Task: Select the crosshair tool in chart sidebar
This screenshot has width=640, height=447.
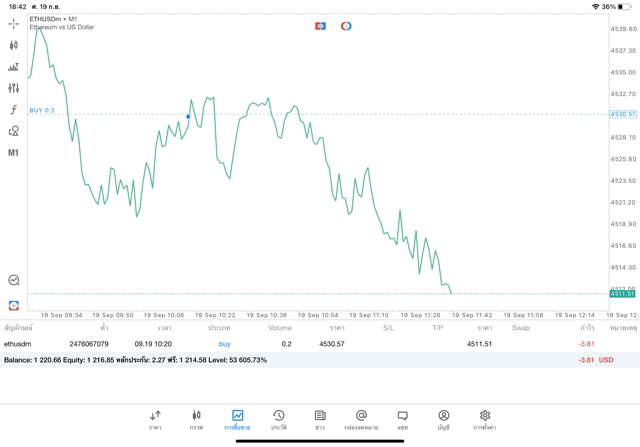Action: tap(13, 23)
